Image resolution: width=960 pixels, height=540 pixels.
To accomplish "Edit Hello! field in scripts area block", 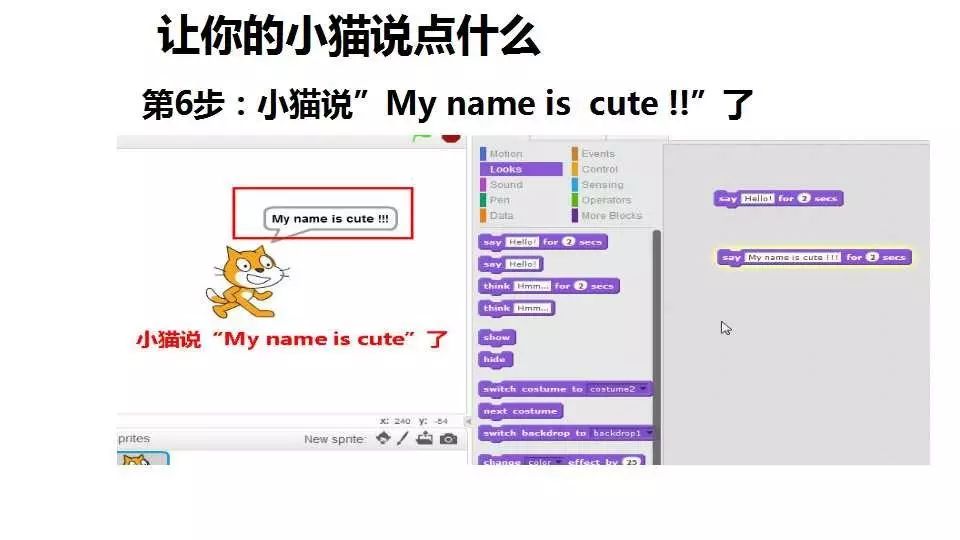I will (758, 198).
